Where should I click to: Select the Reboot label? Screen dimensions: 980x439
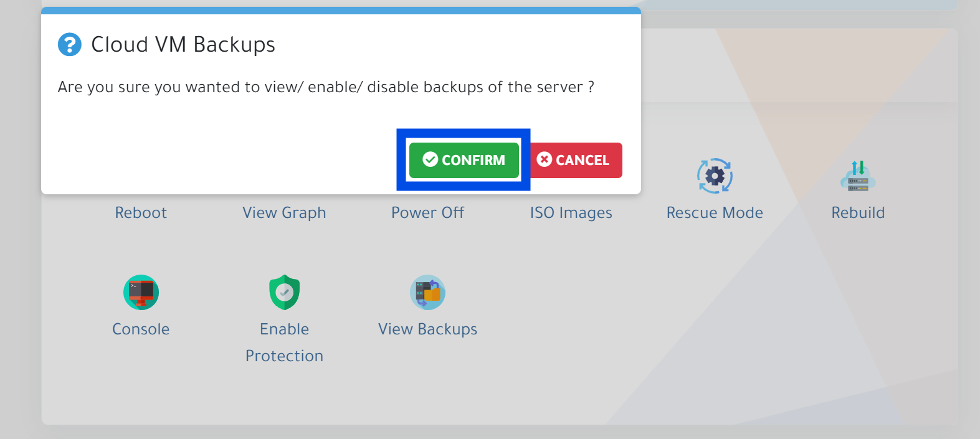coord(141,213)
